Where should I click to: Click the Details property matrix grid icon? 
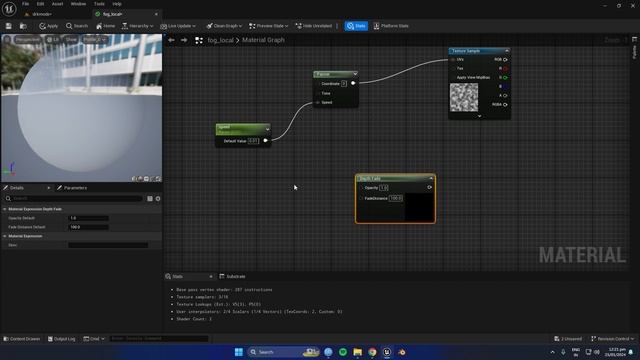tap(150, 198)
